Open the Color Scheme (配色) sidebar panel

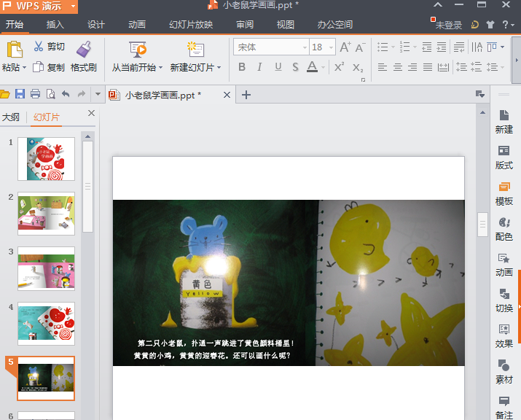coord(504,229)
